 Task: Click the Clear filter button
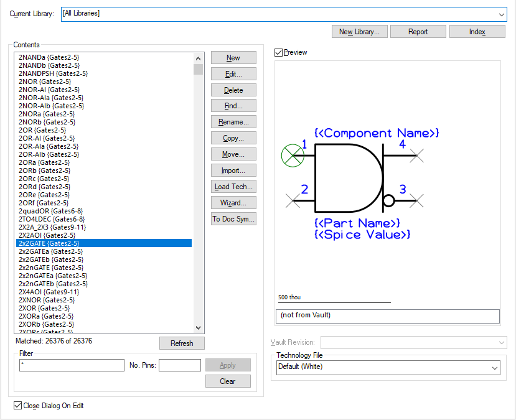[228, 381]
